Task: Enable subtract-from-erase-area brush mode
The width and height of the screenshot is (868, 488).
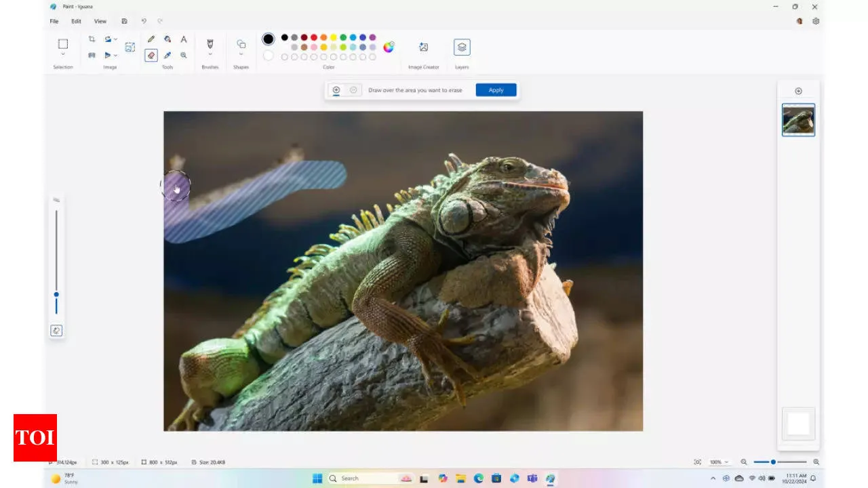Action: click(x=353, y=90)
